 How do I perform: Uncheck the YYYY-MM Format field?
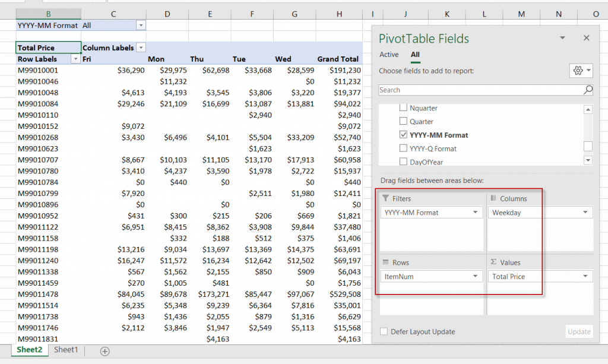tap(404, 135)
